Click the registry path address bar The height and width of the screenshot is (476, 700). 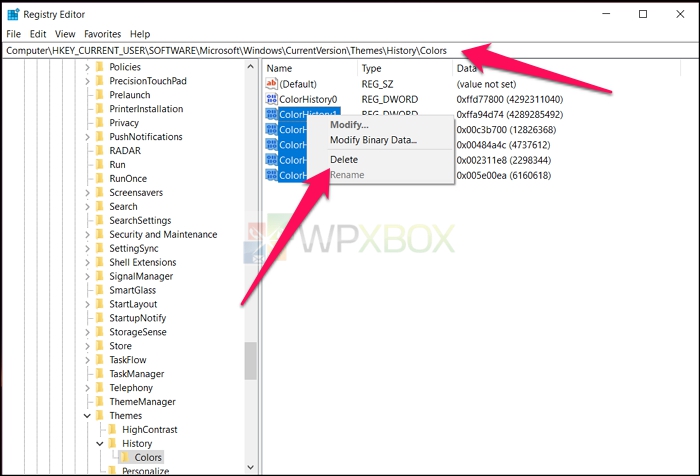[350, 50]
